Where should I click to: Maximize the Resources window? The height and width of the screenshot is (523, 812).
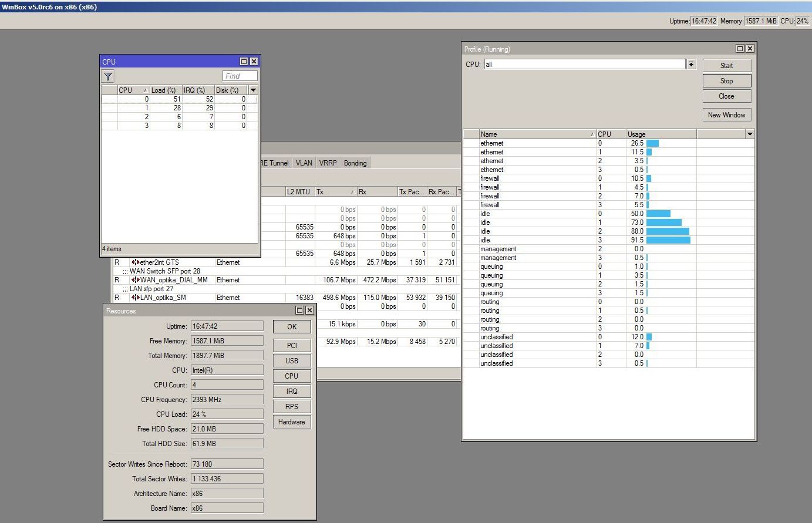[299, 311]
